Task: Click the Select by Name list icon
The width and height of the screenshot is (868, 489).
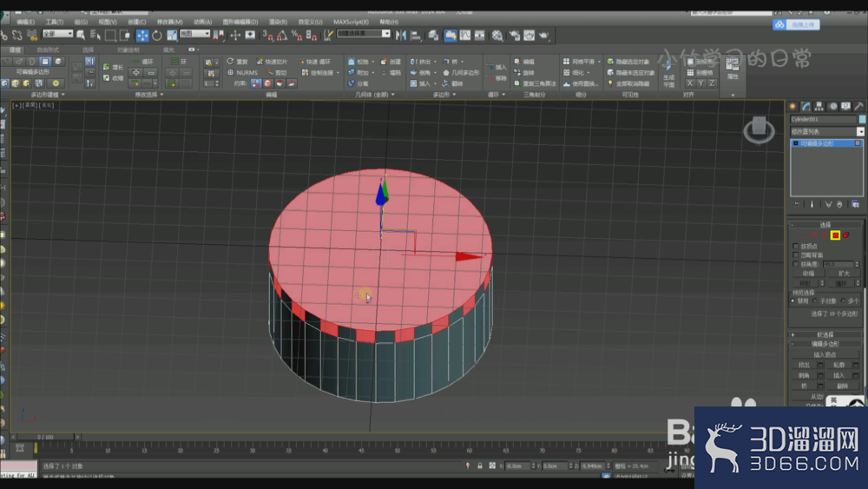Action: (x=95, y=36)
